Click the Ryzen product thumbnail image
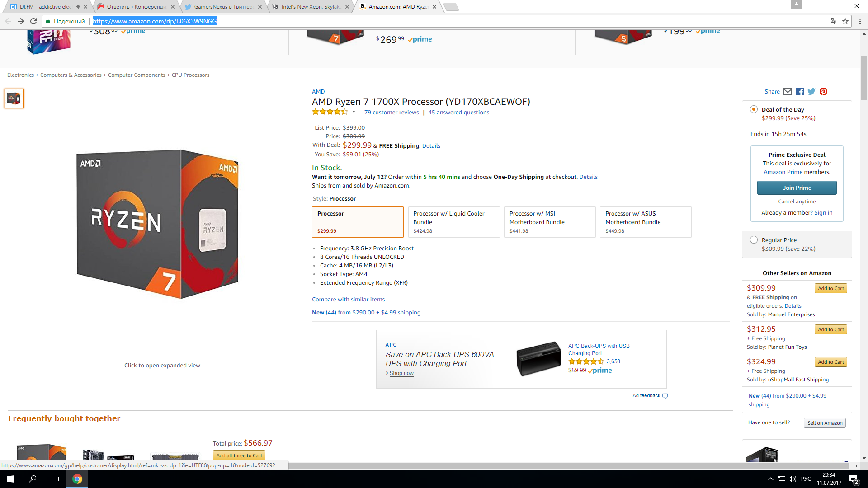The image size is (868, 488). (x=14, y=99)
